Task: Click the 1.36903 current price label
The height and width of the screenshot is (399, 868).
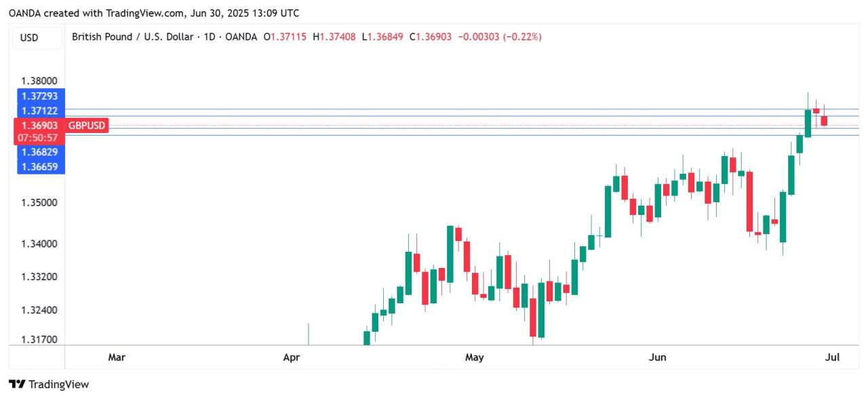Action: 40,126
